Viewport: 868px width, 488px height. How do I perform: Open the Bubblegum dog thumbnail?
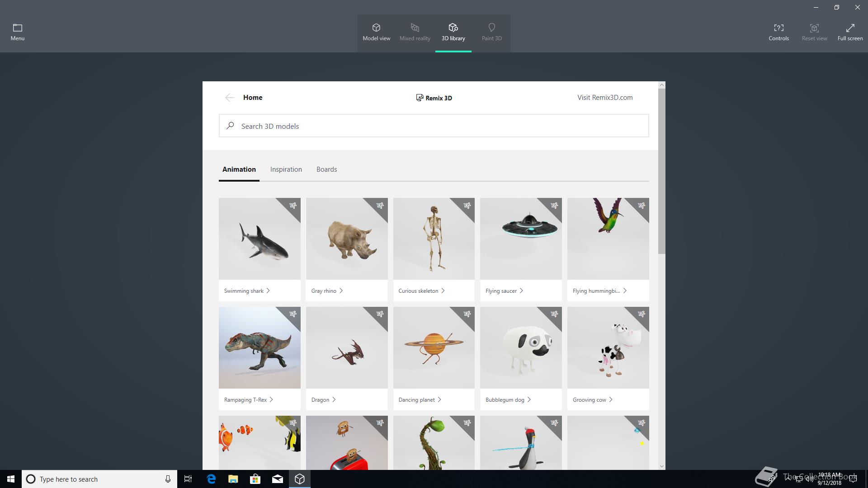(521, 347)
